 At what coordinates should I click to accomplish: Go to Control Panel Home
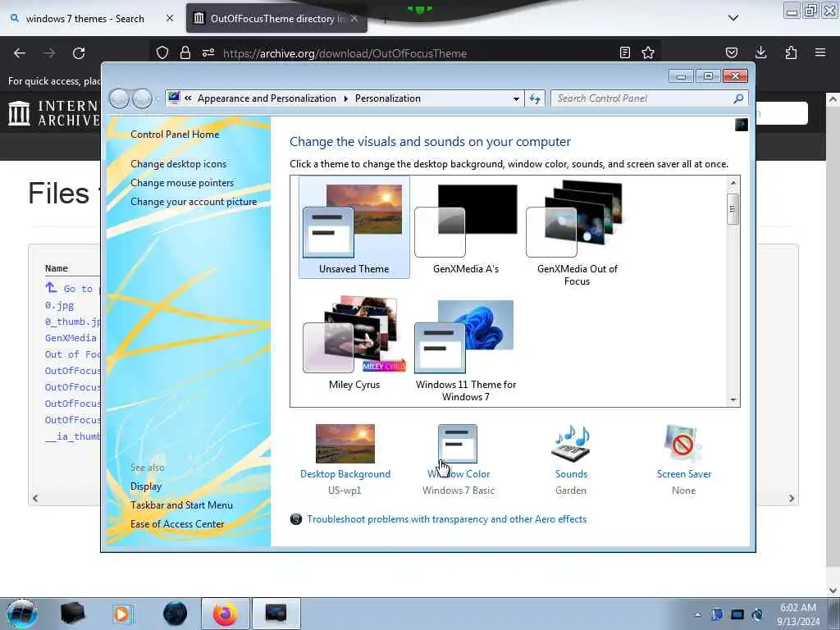[175, 135]
